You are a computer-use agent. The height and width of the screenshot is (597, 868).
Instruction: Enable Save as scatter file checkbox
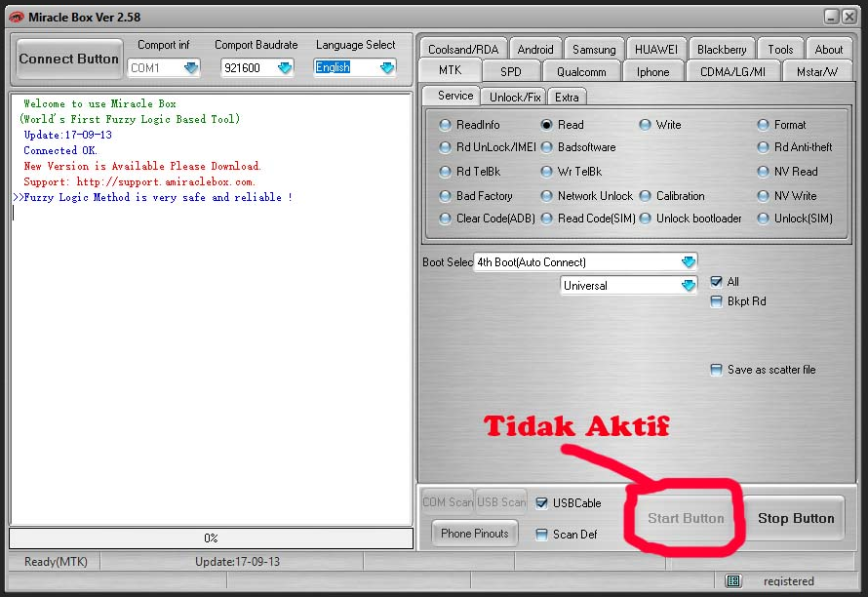coord(716,370)
